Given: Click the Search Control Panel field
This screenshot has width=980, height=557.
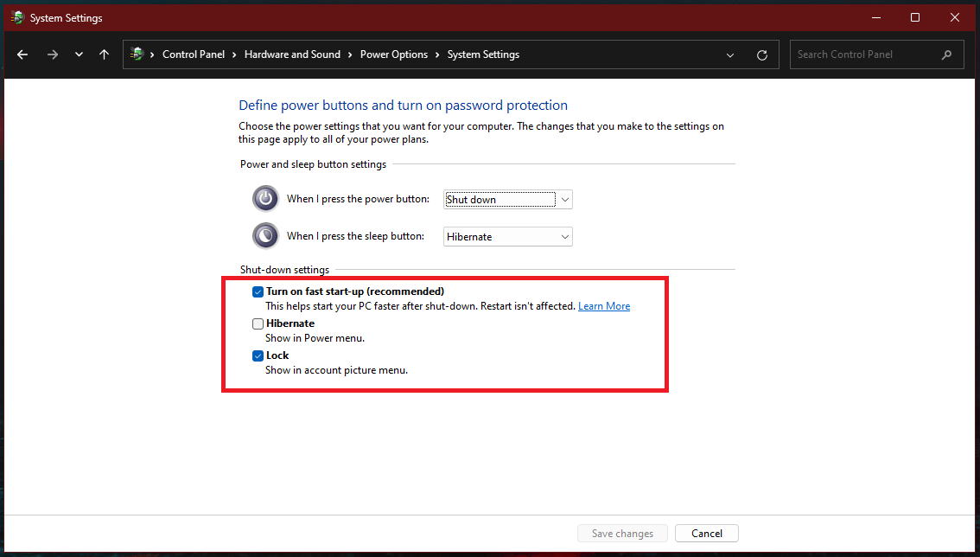Looking at the screenshot, I should tap(877, 54).
